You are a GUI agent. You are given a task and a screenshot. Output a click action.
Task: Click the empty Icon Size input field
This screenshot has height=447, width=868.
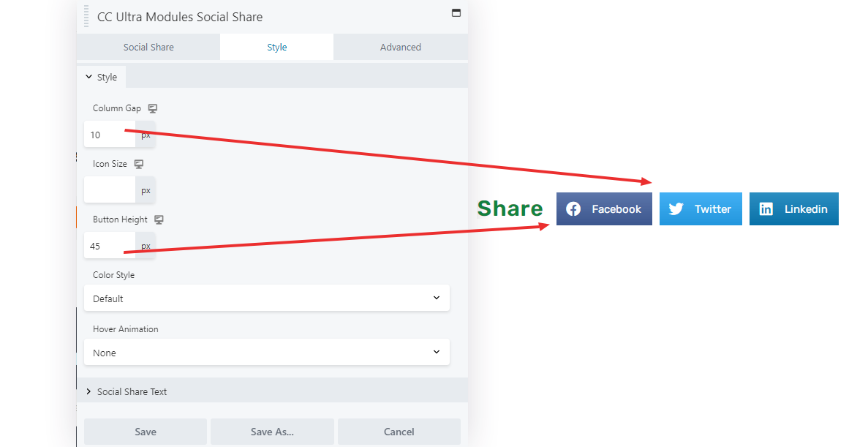[110, 190]
